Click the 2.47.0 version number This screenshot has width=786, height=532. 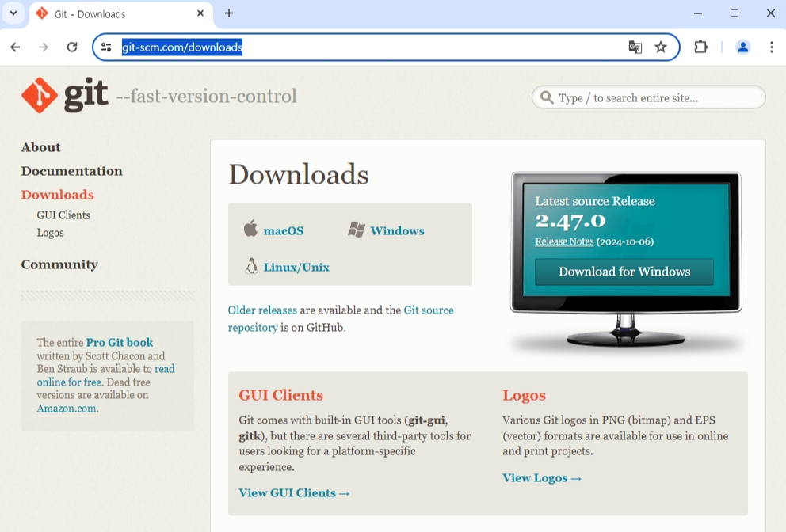[570, 221]
